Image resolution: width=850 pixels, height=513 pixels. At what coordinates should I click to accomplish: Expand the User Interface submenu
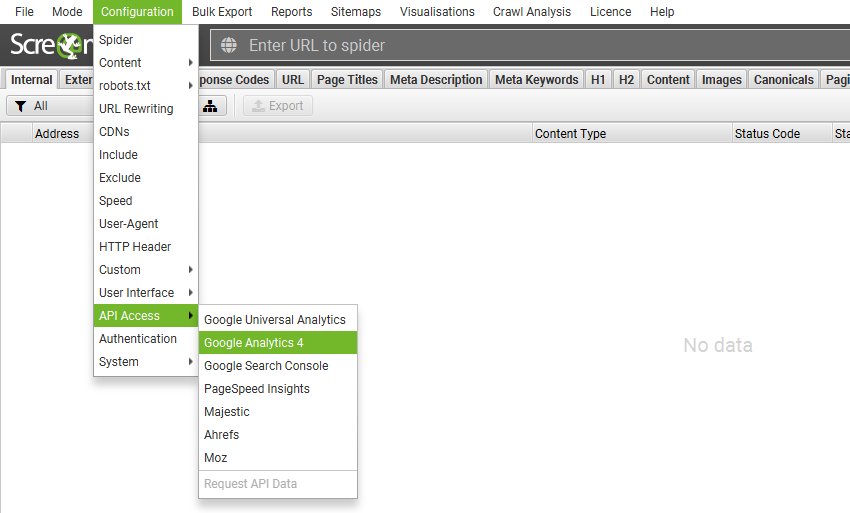(x=146, y=293)
